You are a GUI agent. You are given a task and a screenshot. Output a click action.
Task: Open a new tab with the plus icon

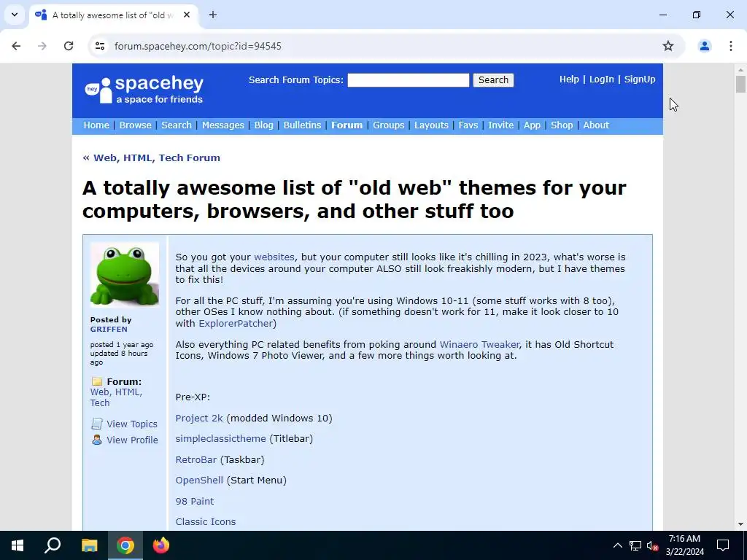[x=213, y=15]
